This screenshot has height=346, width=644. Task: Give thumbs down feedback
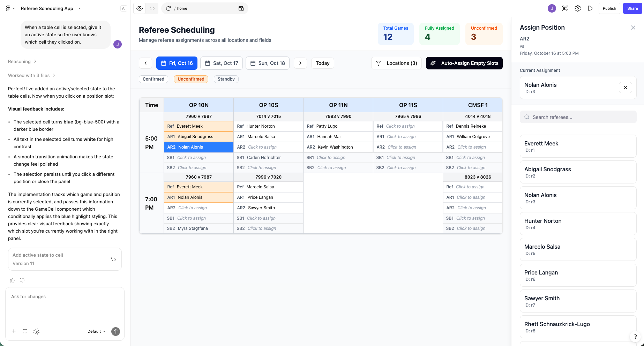pos(22,280)
